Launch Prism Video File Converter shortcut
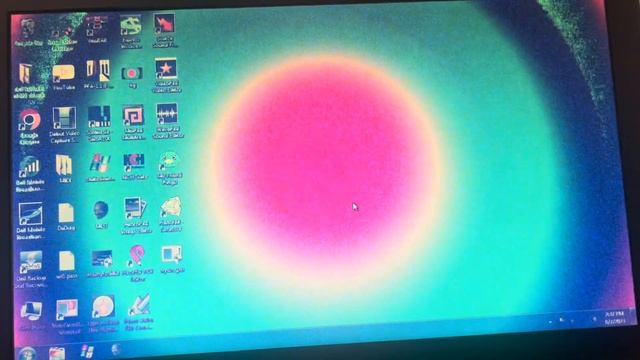The height and width of the screenshot is (360, 640). [139, 312]
